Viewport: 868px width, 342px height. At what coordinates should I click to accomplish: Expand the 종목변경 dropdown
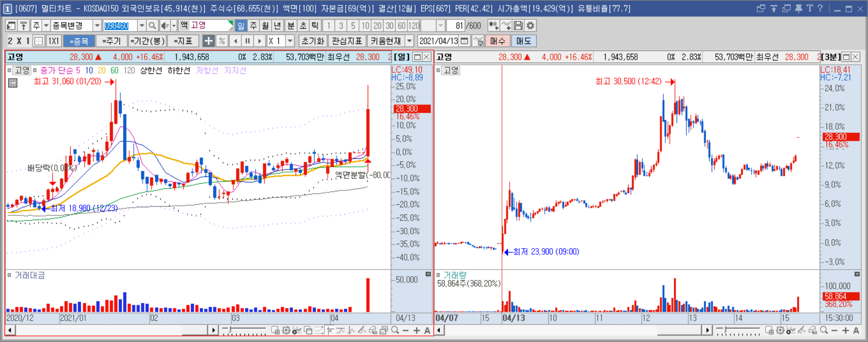[x=97, y=26]
